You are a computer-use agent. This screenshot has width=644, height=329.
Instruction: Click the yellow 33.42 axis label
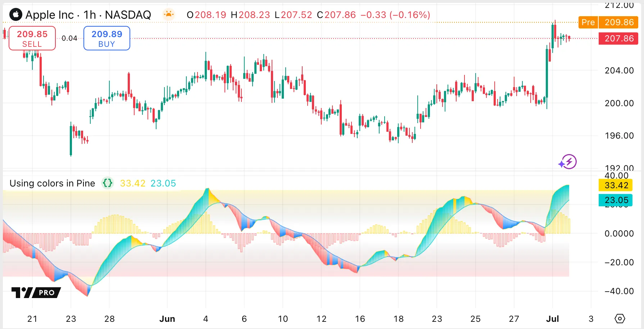(x=616, y=185)
